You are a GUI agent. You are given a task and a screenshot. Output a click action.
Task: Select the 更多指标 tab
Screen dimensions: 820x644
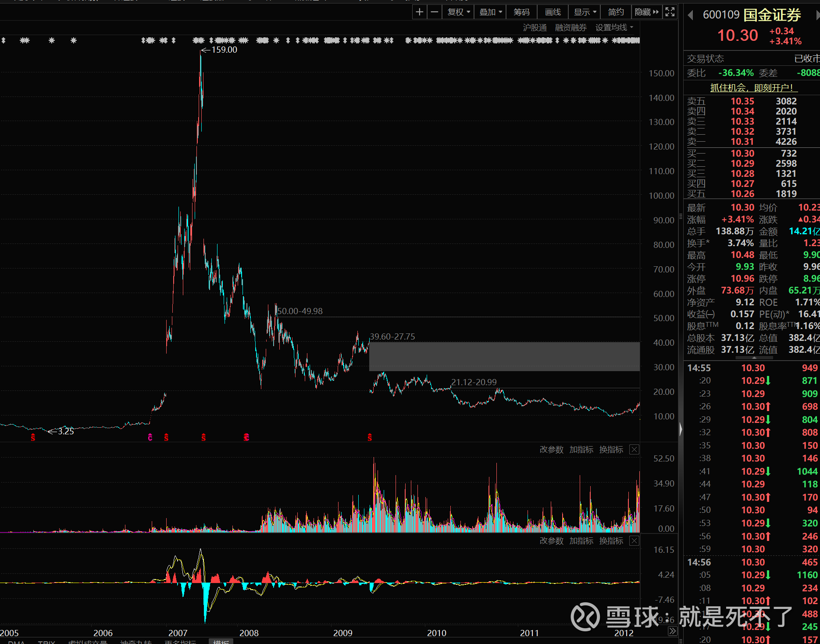click(x=180, y=641)
